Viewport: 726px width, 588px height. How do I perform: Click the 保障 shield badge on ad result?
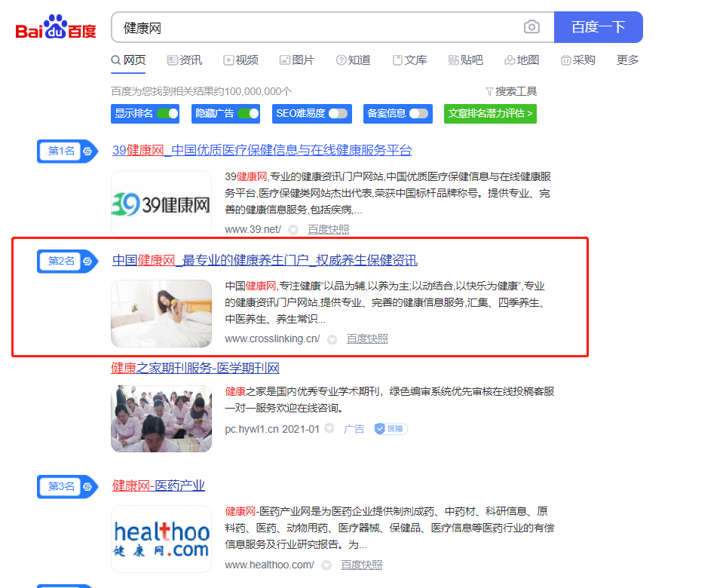(391, 429)
